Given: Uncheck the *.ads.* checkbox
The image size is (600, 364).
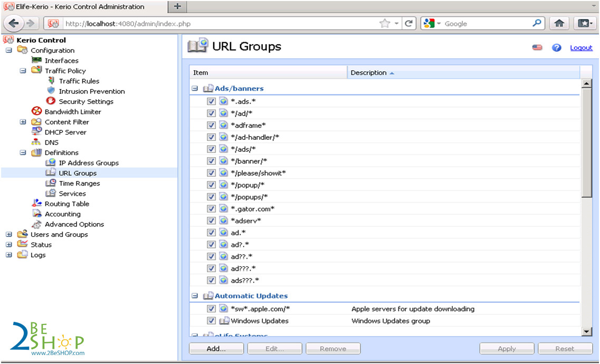Looking at the screenshot, I should tap(211, 101).
